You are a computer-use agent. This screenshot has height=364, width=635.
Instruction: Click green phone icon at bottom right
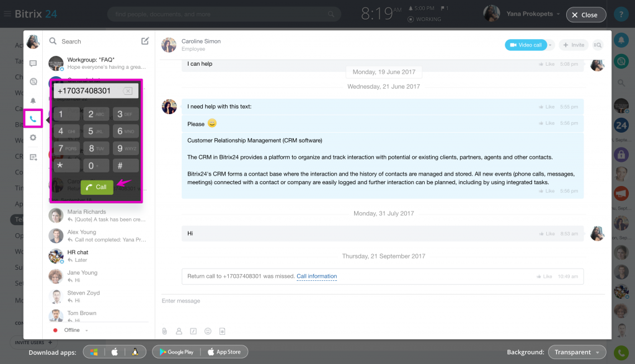pyautogui.click(x=621, y=353)
